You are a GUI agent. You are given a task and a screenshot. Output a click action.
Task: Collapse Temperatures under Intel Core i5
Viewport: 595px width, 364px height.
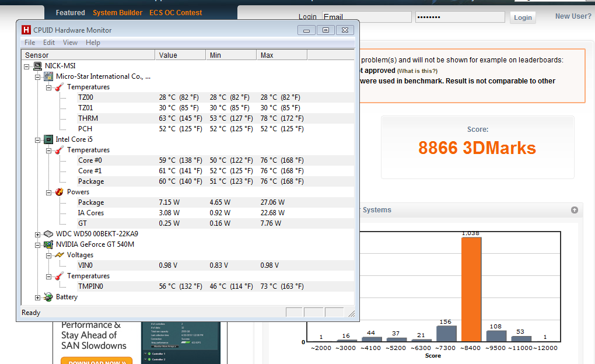point(48,150)
